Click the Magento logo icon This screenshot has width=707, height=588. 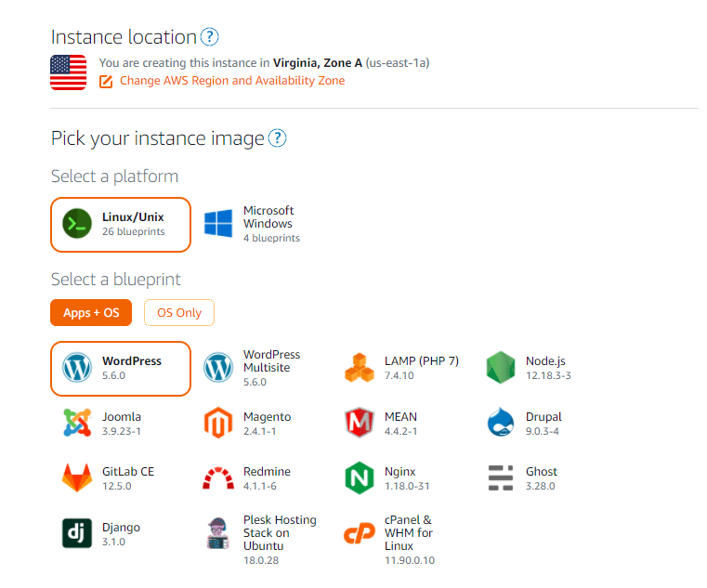[x=218, y=423]
